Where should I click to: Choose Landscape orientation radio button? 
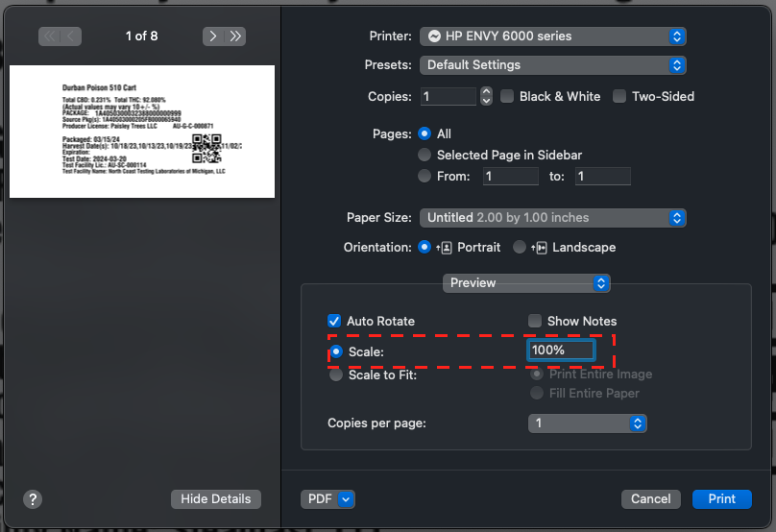(x=520, y=247)
